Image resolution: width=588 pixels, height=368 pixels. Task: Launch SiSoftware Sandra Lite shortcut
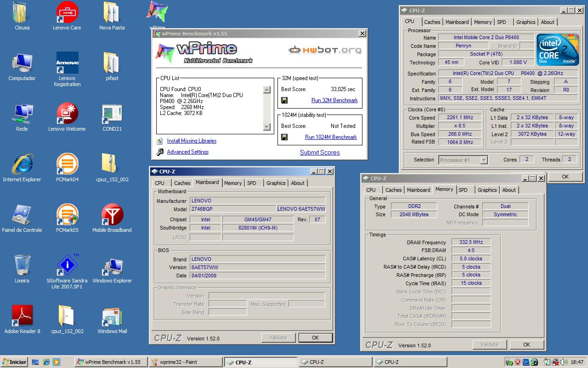[67, 266]
